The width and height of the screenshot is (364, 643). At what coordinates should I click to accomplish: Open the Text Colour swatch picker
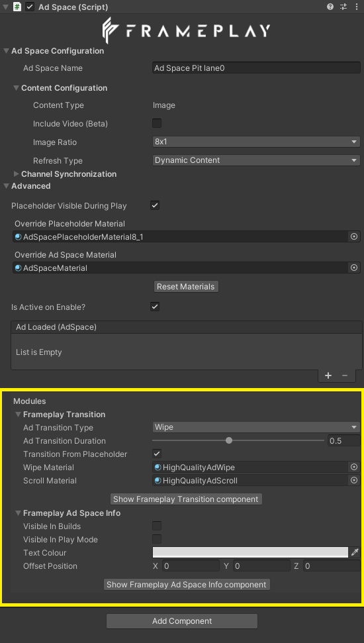[x=250, y=552]
